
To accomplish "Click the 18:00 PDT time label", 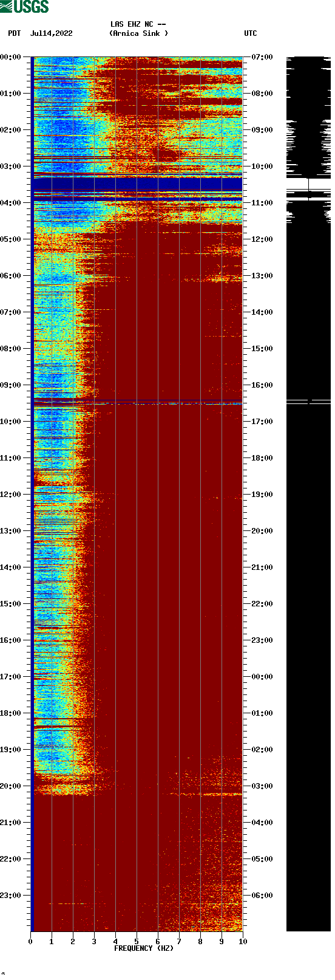I will tap(10, 713).
